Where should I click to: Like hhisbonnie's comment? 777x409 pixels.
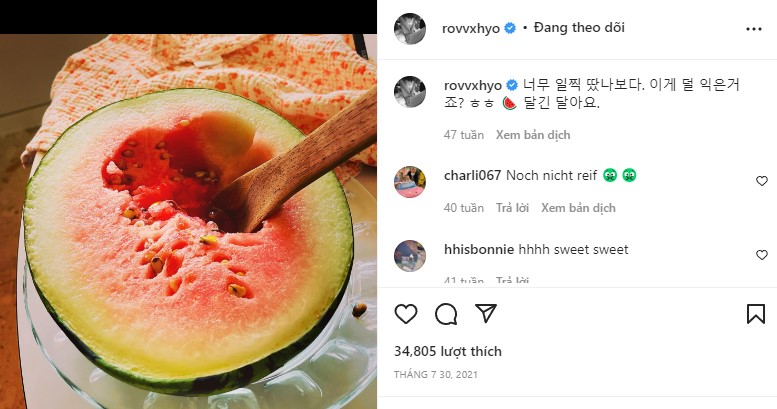(x=762, y=255)
